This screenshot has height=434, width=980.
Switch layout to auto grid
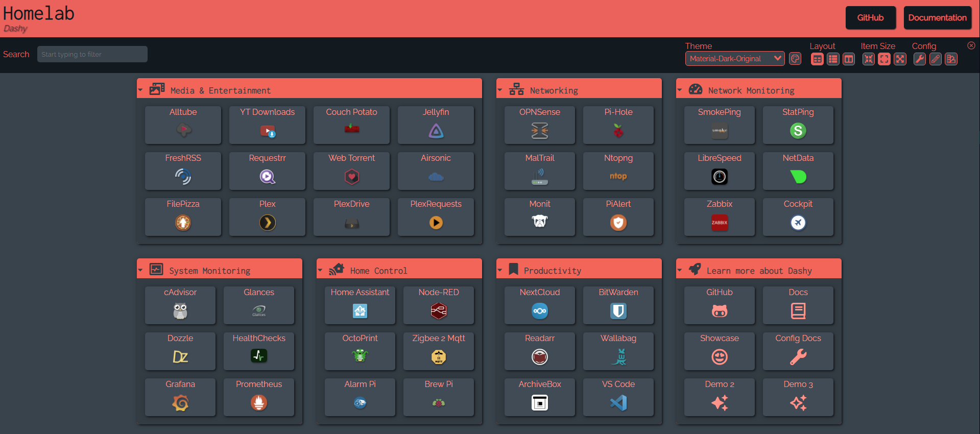(x=818, y=59)
